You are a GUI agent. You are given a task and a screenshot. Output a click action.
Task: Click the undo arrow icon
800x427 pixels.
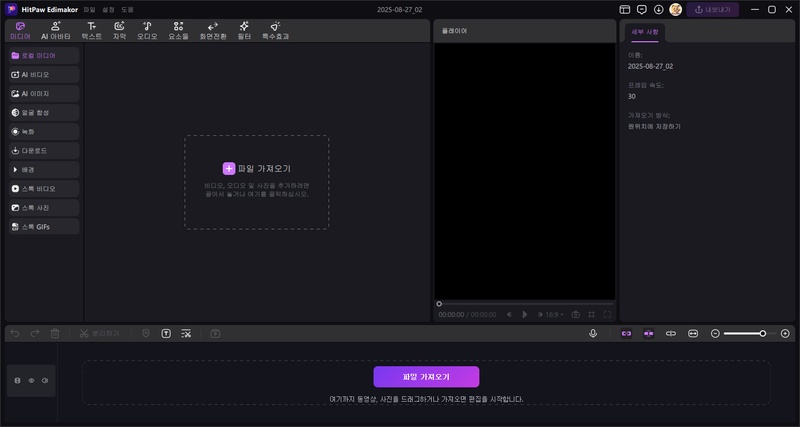(15, 334)
